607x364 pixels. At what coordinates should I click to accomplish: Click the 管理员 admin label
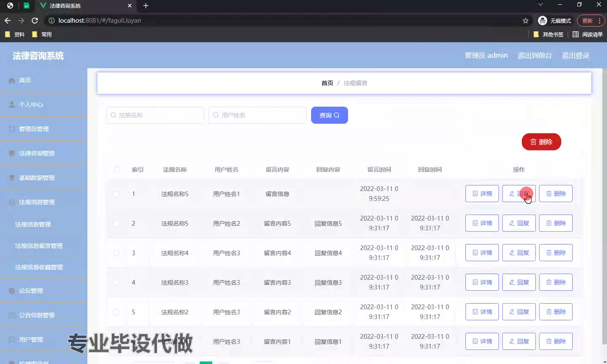(486, 56)
